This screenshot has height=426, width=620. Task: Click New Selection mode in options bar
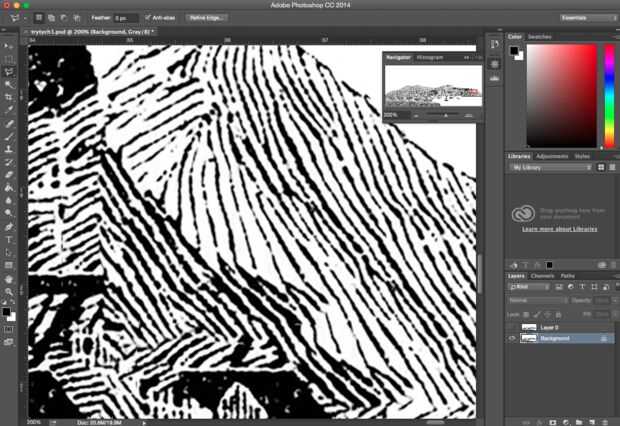[x=39, y=18]
